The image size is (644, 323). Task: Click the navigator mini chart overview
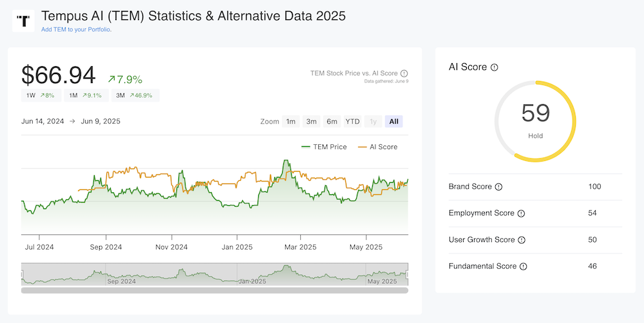[x=214, y=274]
